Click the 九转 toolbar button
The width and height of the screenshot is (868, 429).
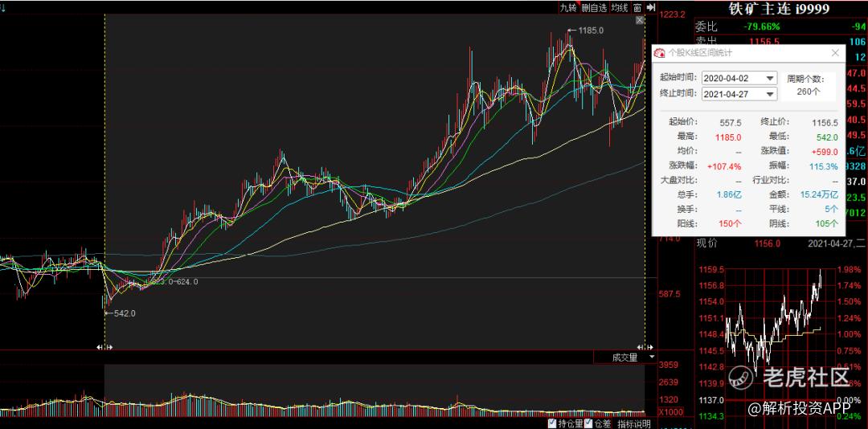(568, 7)
